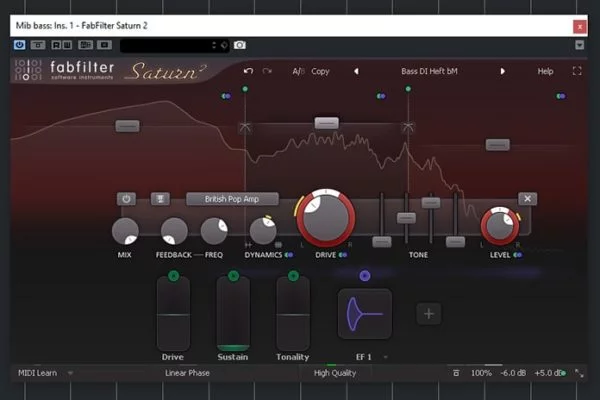Viewport: 600px width, 400px height.
Task: Click the host A/B settings switch icon
Action: click(85, 45)
